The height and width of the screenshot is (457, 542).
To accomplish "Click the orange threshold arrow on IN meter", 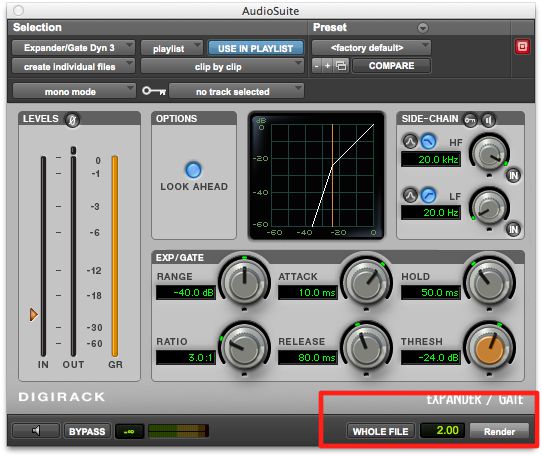I will pyautogui.click(x=34, y=315).
